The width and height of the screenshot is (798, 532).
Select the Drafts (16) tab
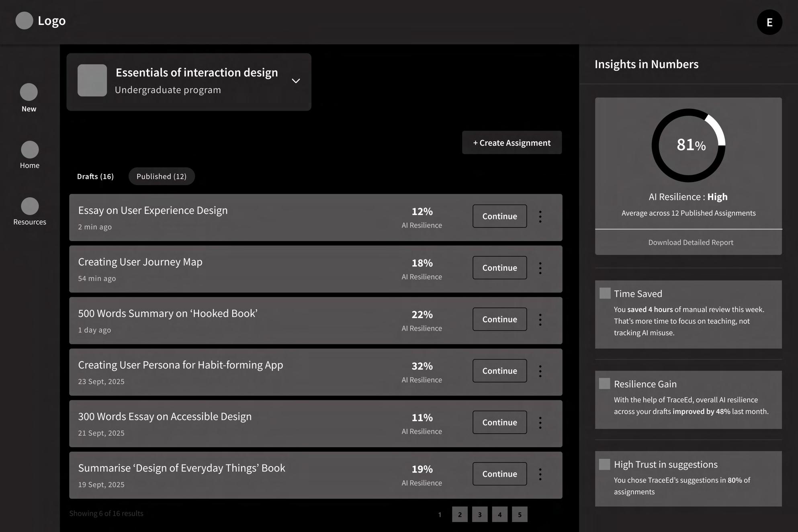click(x=95, y=176)
